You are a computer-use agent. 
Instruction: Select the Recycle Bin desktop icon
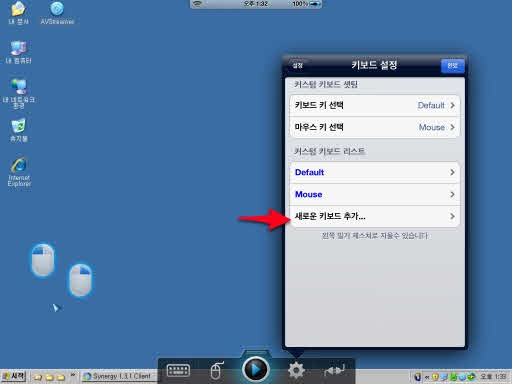19,130
